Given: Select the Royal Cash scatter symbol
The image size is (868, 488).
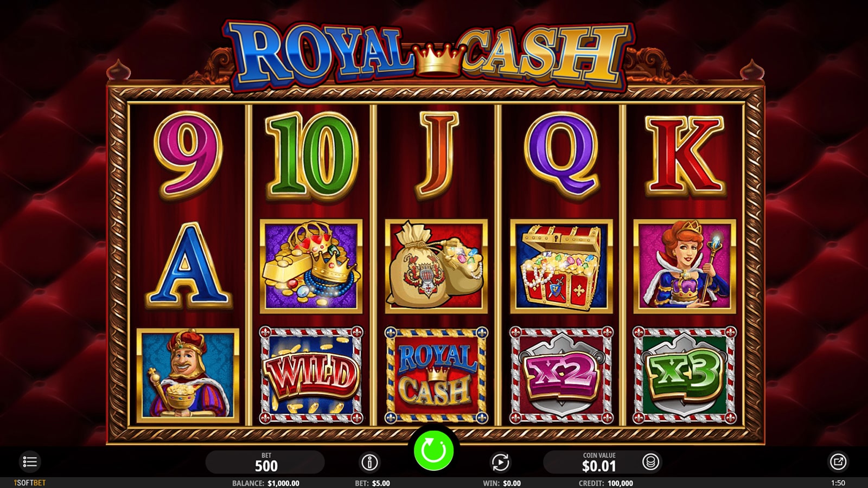Looking at the screenshot, I should pyautogui.click(x=436, y=375).
